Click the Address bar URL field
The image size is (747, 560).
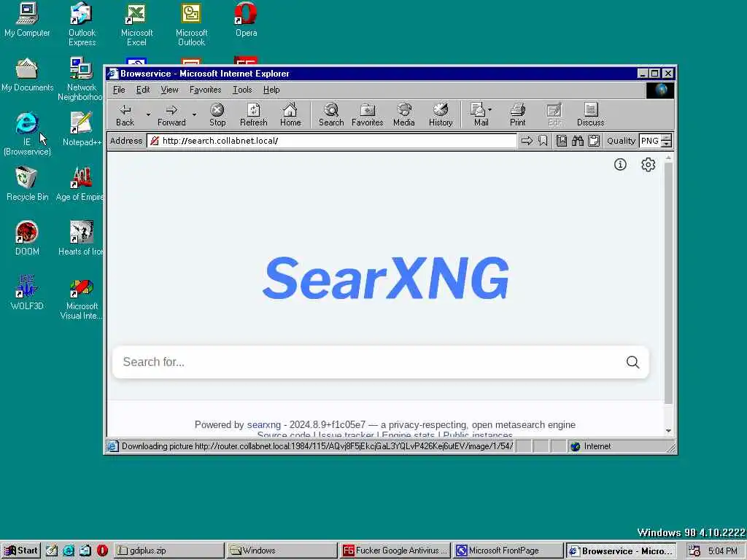[332, 141]
